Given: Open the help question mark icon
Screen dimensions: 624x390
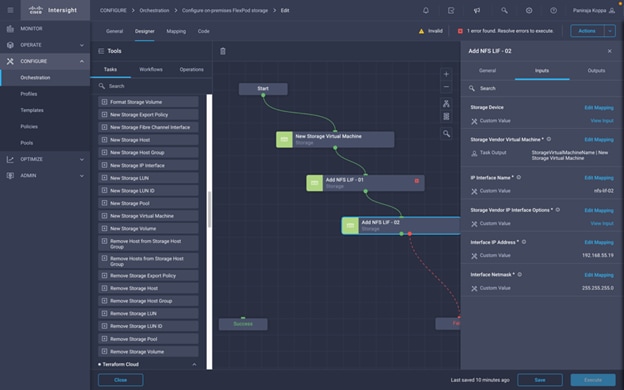Looking at the screenshot, I should pyautogui.click(x=554, y=11).
